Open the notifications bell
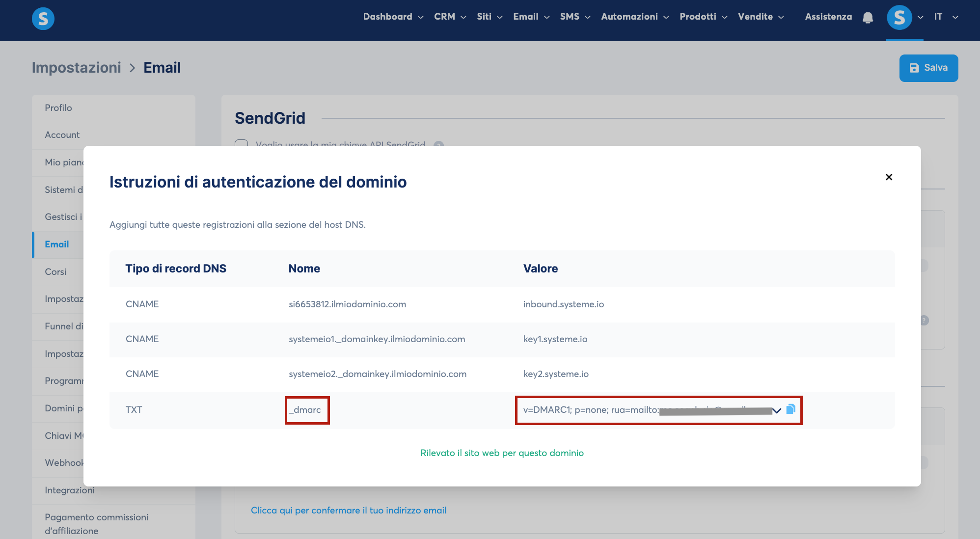 868,17
